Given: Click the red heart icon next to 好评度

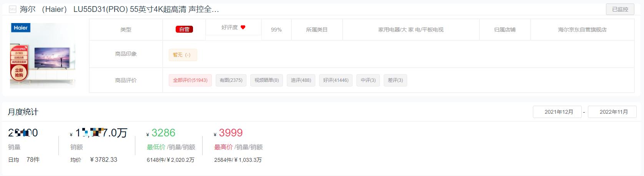Looking at the screenshot, I should pos(243,27).
